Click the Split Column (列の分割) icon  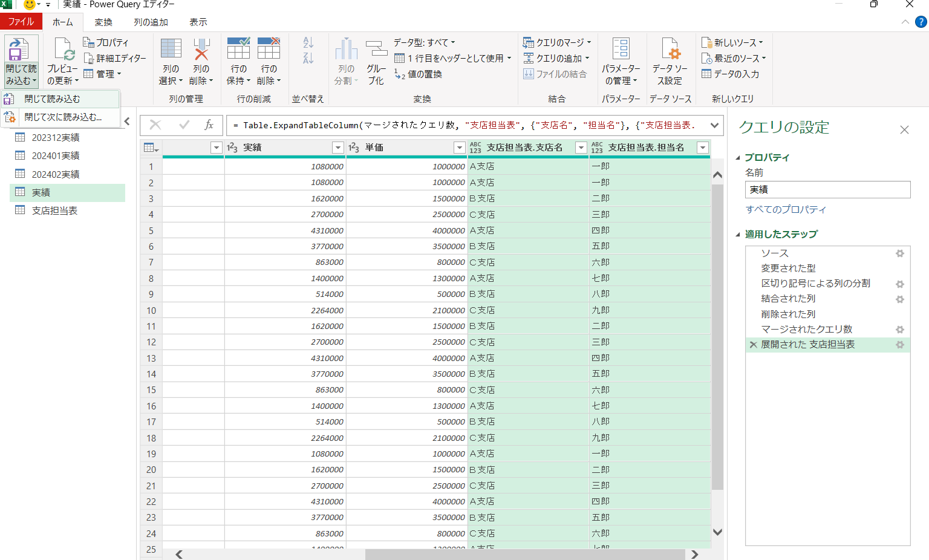point(347,48)
